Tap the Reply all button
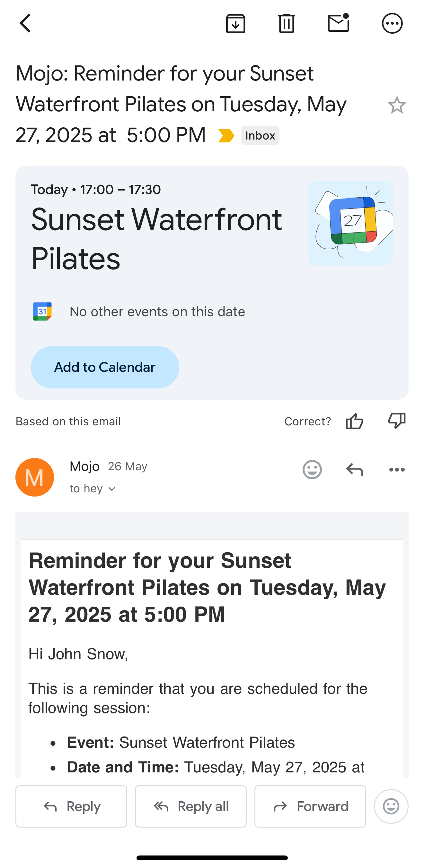 (x=190, y=806)
